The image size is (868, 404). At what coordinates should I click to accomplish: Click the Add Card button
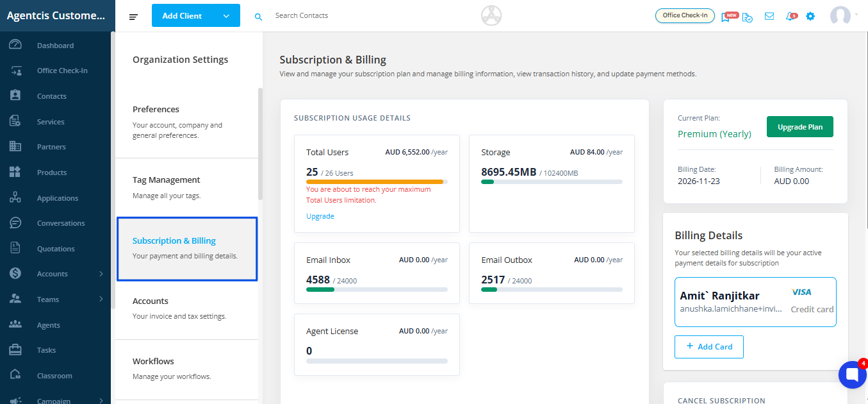point(708,346)
